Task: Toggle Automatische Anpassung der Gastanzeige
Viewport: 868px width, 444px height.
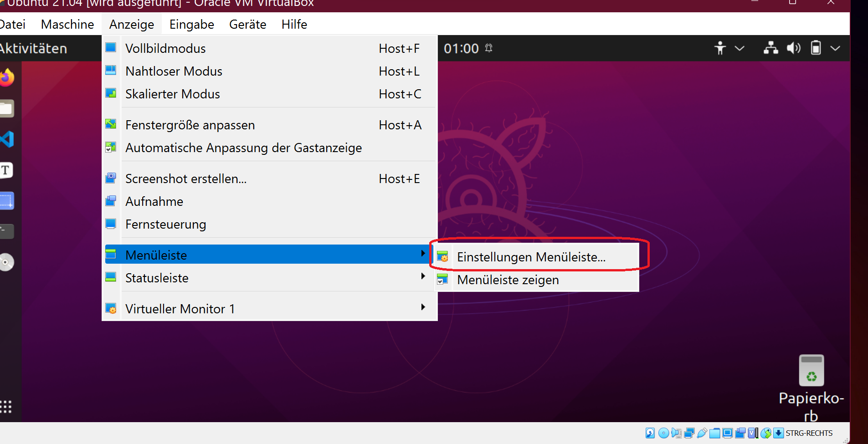Action: coord(270,148)
